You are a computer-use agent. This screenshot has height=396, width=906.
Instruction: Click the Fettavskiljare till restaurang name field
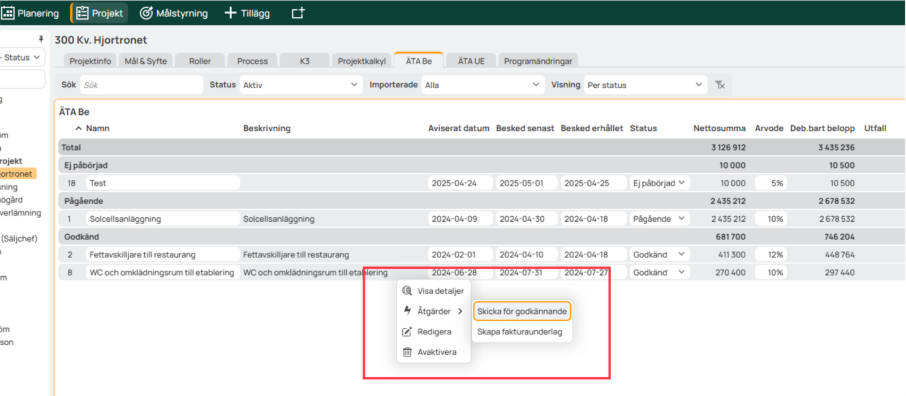click(x=163, y=254)
